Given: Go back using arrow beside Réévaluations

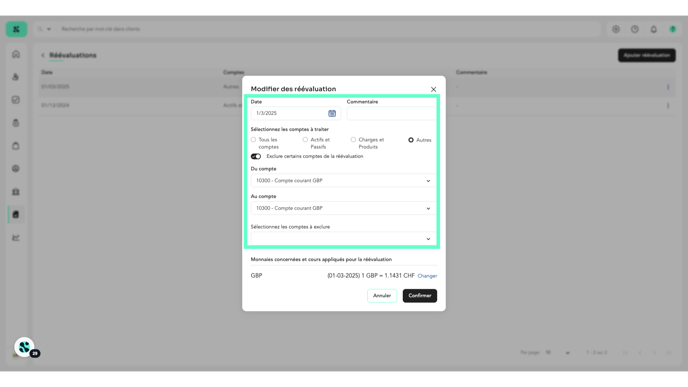Looking at the screenshot, I should pos(43,55).
